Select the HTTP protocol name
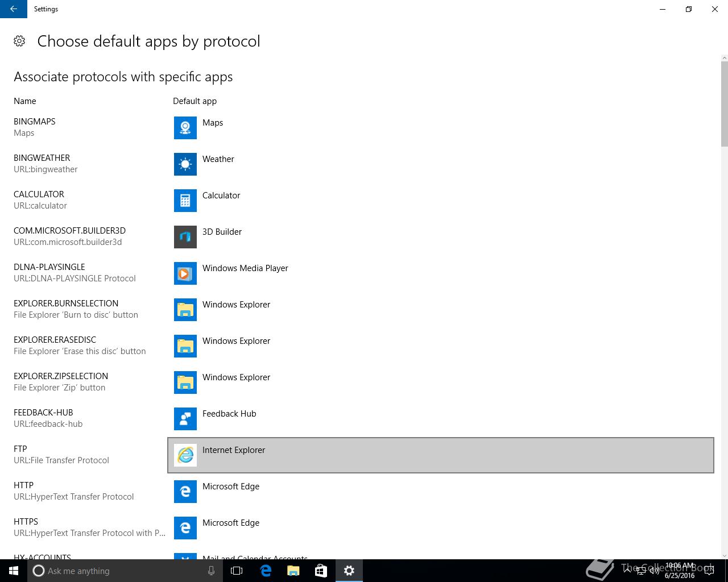Screen dimensions: 728x582 (24, 485)
